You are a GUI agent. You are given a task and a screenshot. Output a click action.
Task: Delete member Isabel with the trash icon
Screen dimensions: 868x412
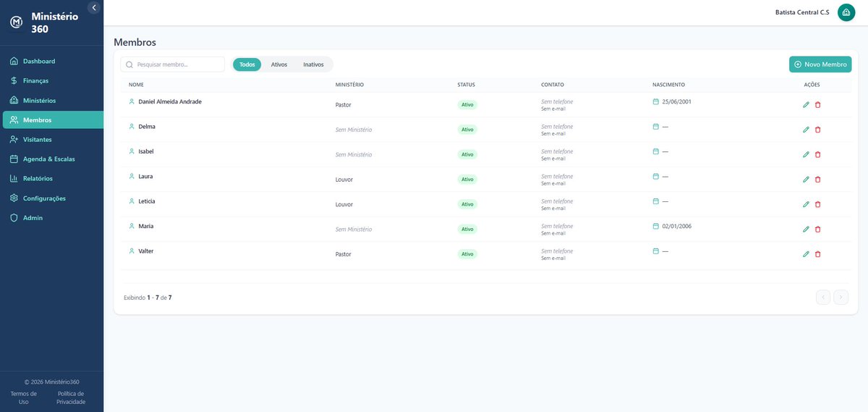click(818, 154)
